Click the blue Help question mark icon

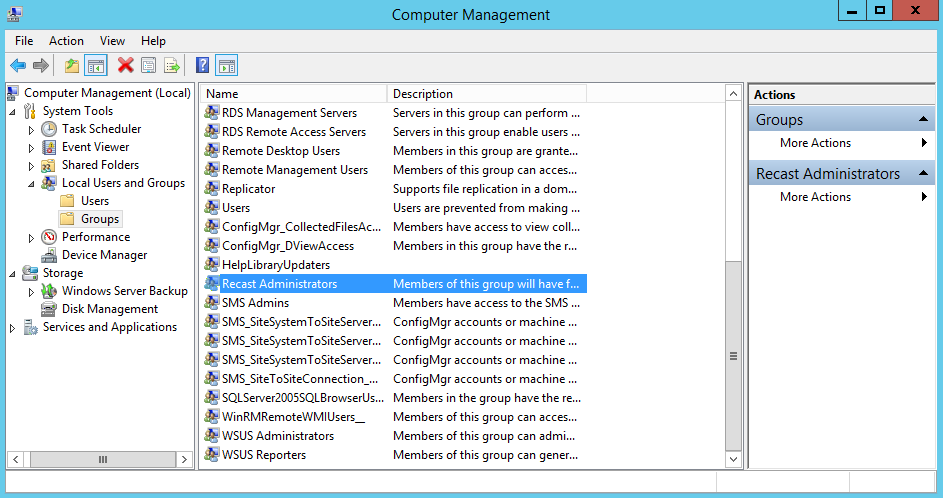coord(203,65)
